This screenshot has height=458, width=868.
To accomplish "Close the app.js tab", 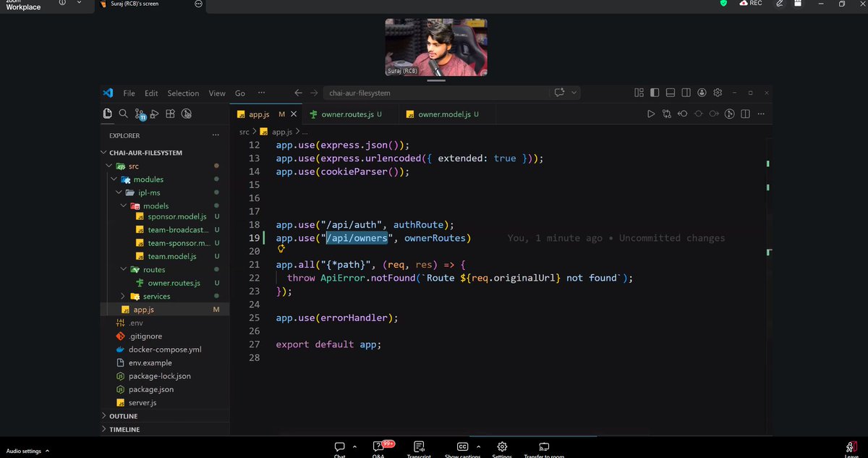I will coord(294,114).
